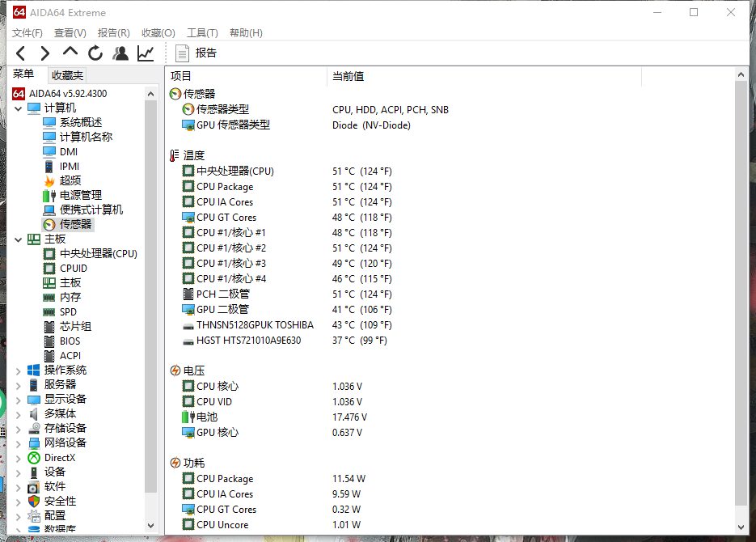
Task: Expand the 操作系统 tree node
Action: [x=19, y=371]
